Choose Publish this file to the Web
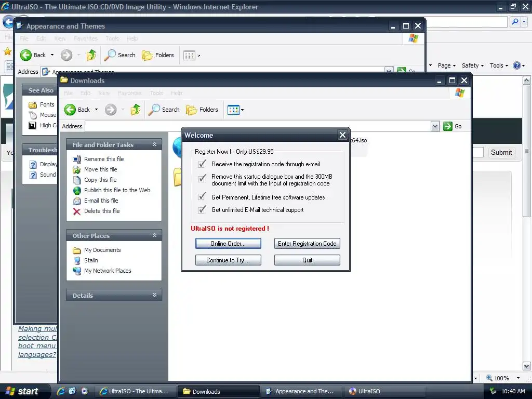532x399 pixels. (x=117, y=190)
